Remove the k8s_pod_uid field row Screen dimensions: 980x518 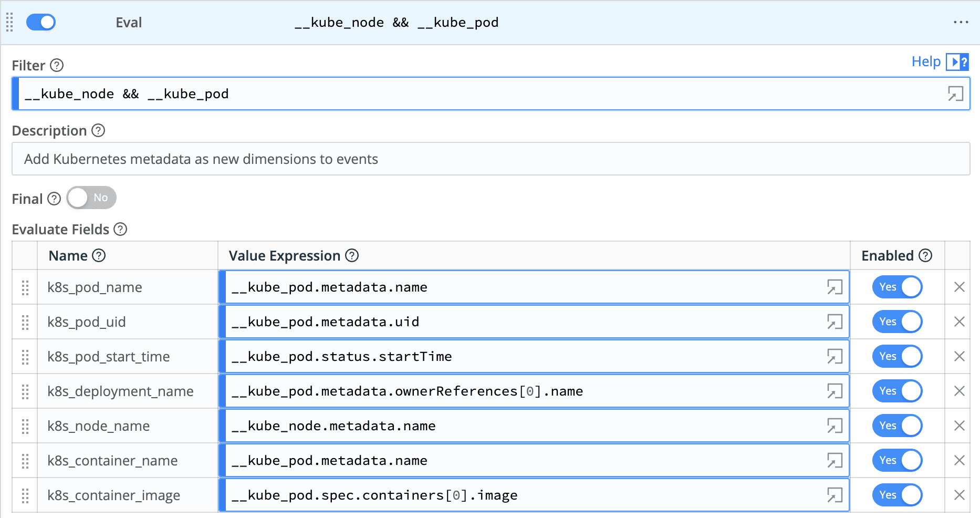coord(959,322)
